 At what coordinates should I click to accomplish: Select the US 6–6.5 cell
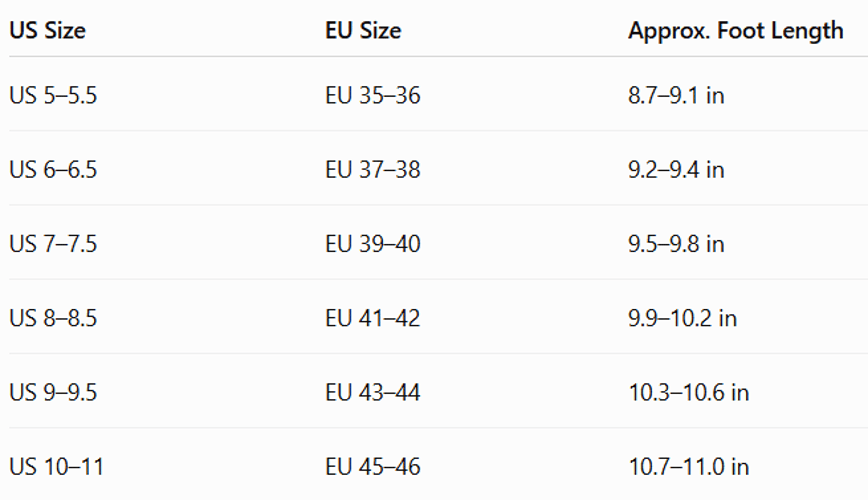(53, 169)
